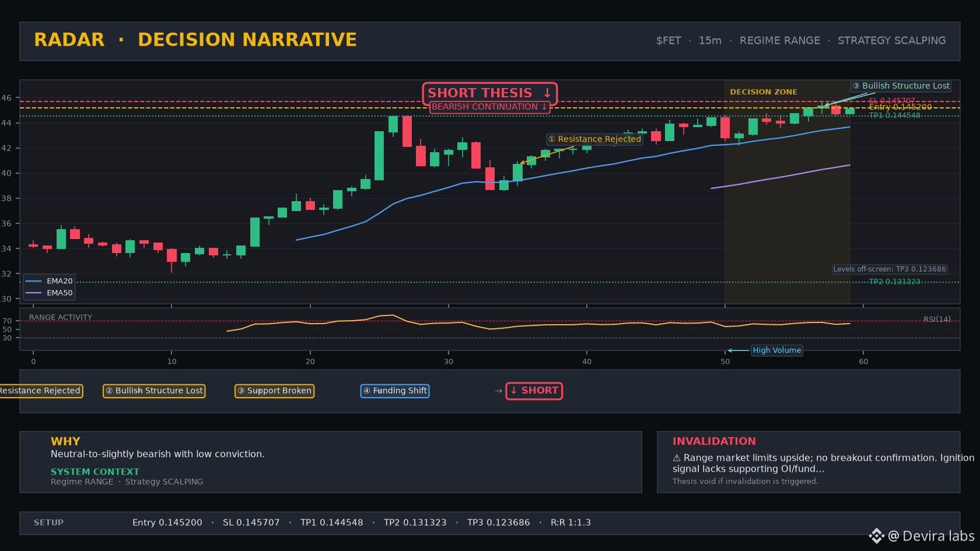Click the red SHORT decision button
The width and height of the screenshot is (980, 551).
(534, 391)
